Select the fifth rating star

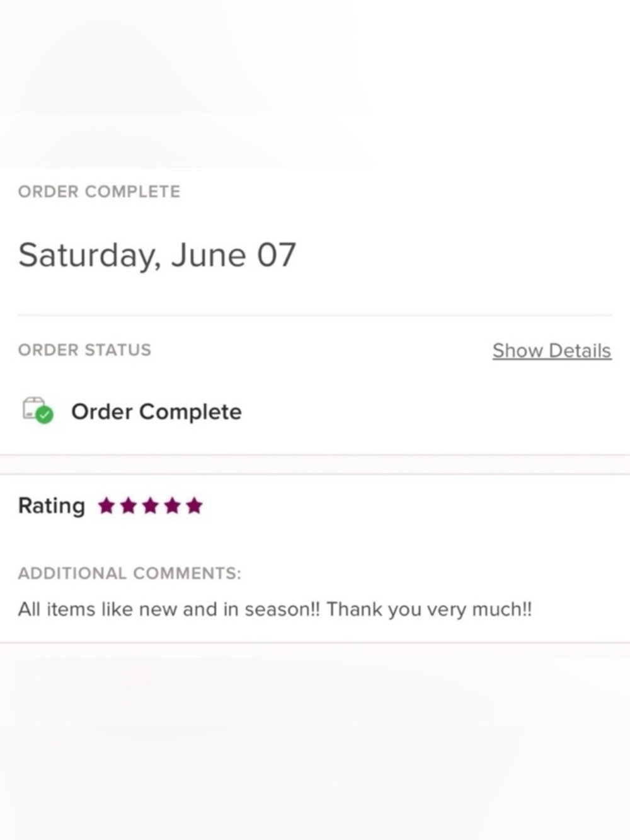[195, 505]
